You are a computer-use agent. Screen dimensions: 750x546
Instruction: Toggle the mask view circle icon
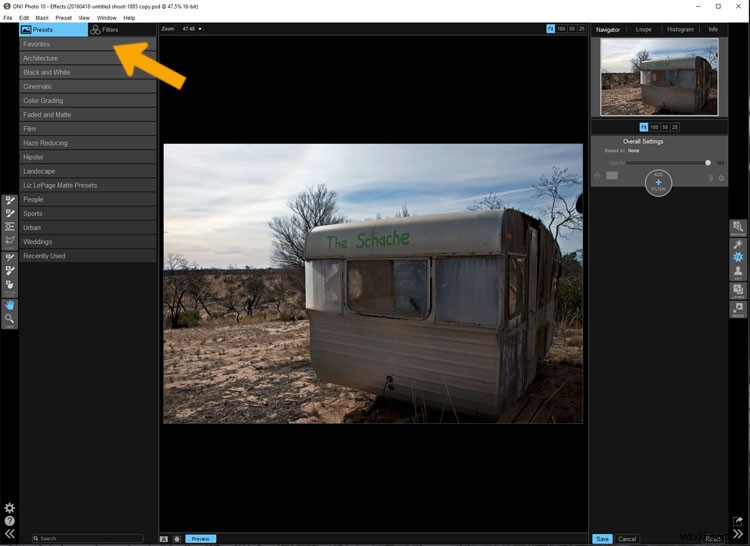pos(177,539)
